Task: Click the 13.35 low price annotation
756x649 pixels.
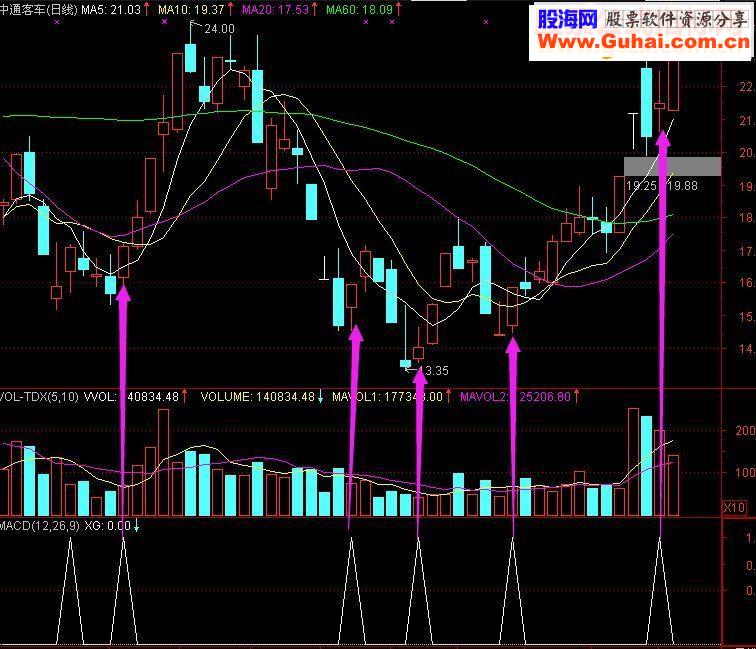Action: 434,370
